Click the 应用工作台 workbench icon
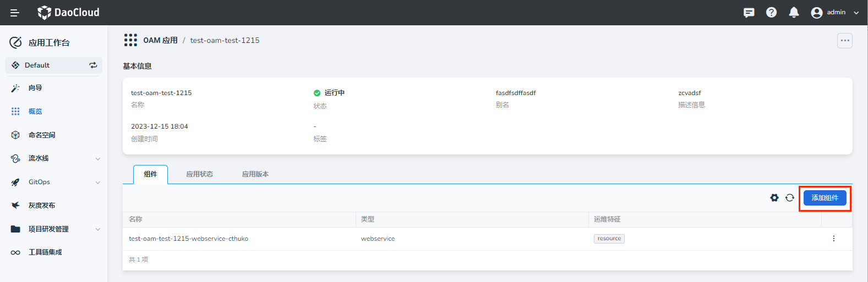Image resolution: width=868 pixels, height=282 pixels. coord(16,42)
